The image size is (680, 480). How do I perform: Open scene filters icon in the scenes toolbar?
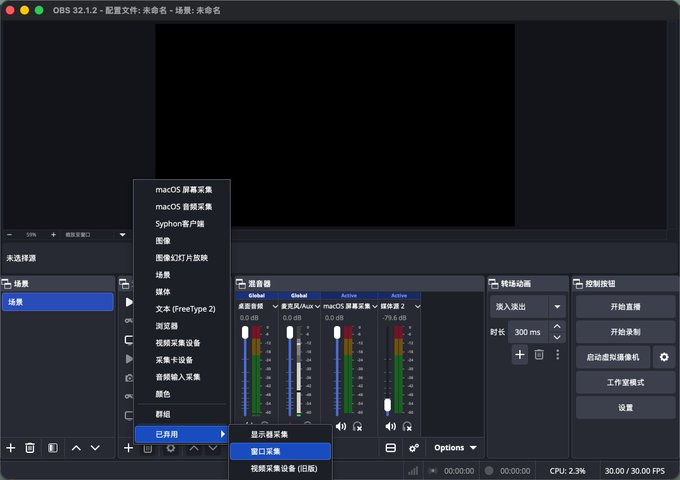pos(52,448)
